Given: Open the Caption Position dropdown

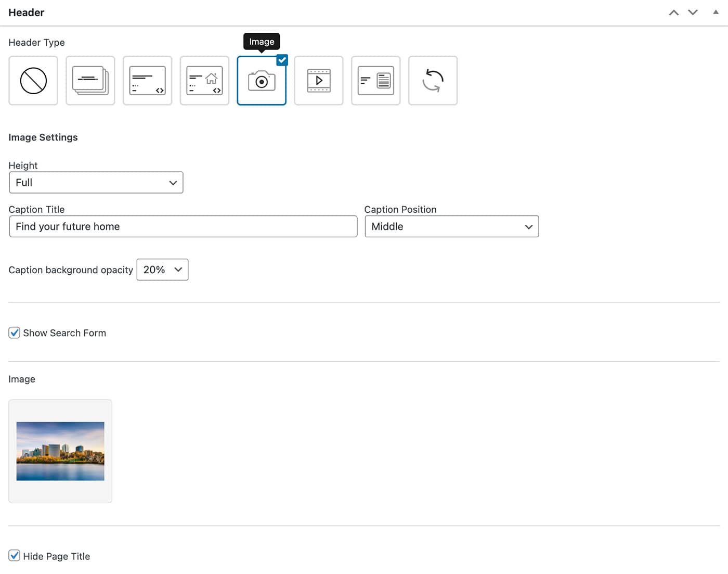Looking at the screenshot, I should [451, 227].
